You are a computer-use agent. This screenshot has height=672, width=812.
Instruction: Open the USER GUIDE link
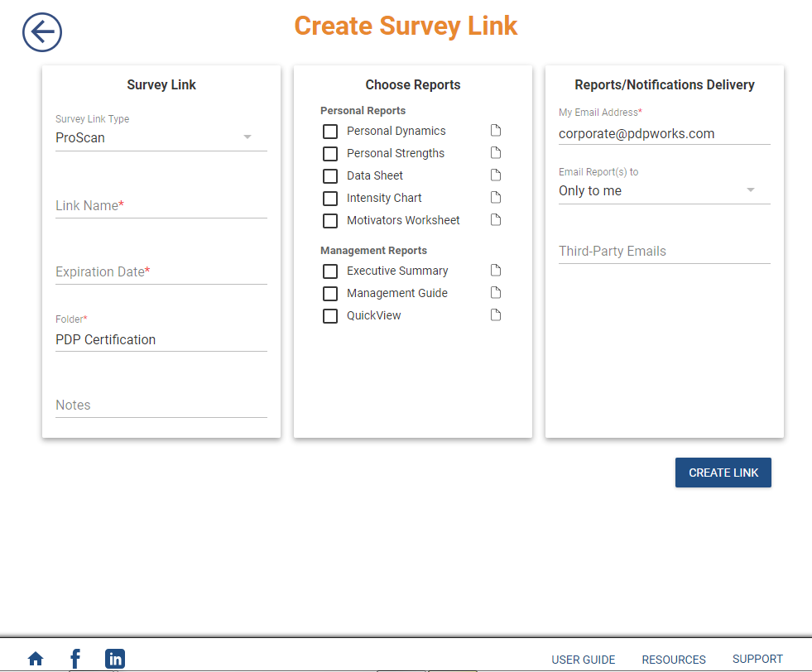point(584,660)
